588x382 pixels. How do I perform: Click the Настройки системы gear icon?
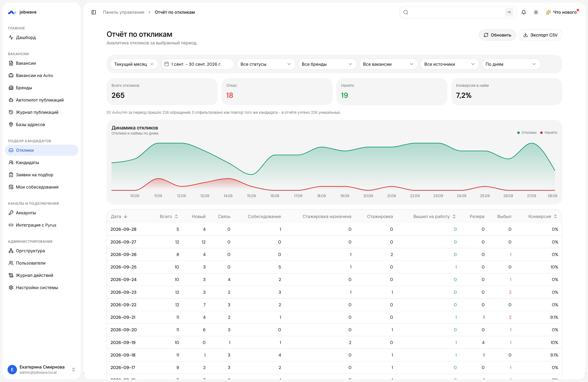click(11, 288)
